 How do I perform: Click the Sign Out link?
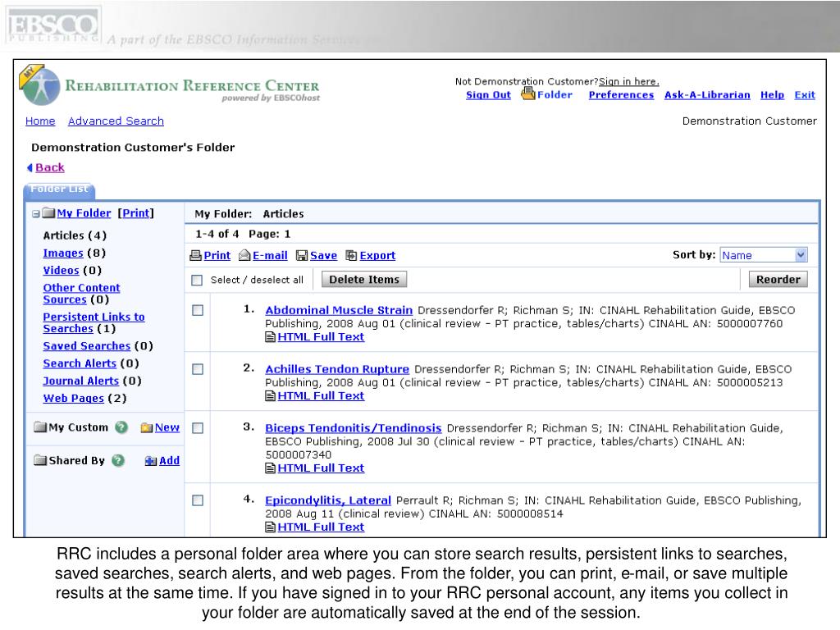[x=488, y=95]
